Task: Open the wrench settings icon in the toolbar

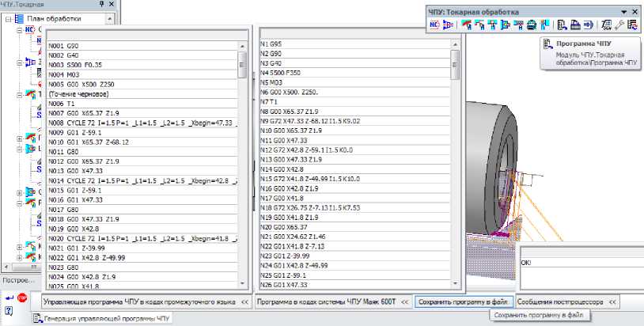Action: (x=619, y=25)
